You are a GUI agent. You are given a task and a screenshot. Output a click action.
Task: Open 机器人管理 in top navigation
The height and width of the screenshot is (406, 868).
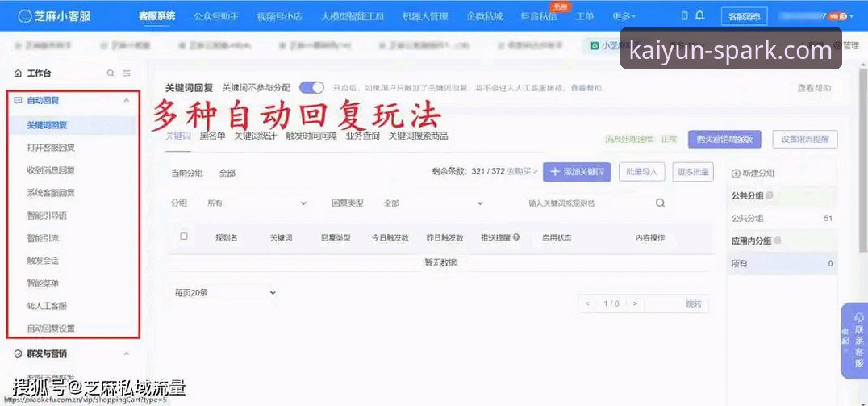coord(425,16)
